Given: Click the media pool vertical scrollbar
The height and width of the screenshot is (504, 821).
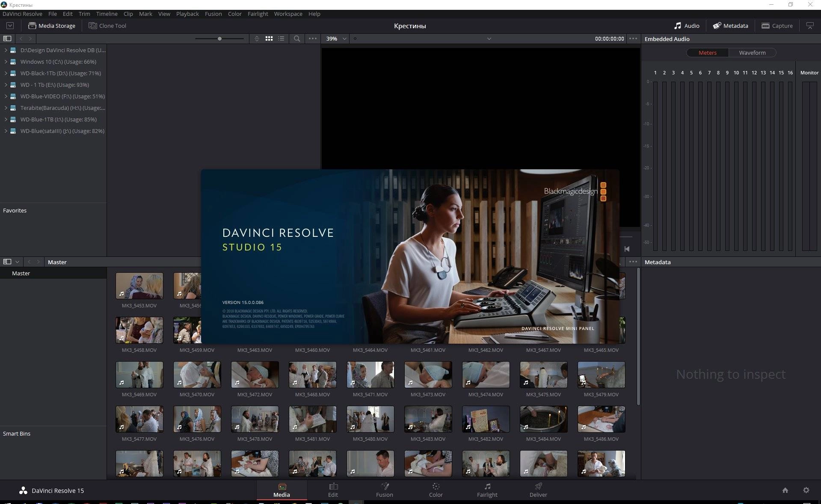Looking at the screenshot, I should tap(638, 336).
